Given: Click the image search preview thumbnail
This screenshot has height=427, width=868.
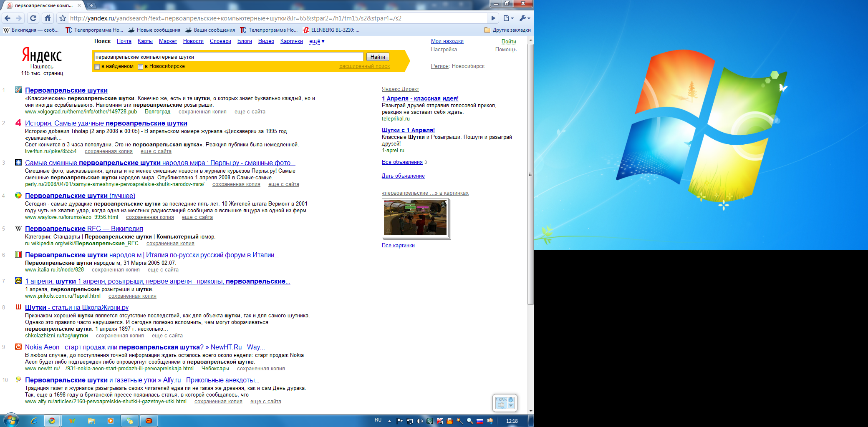Looking at the screenshot, I should tap(416, 218).
